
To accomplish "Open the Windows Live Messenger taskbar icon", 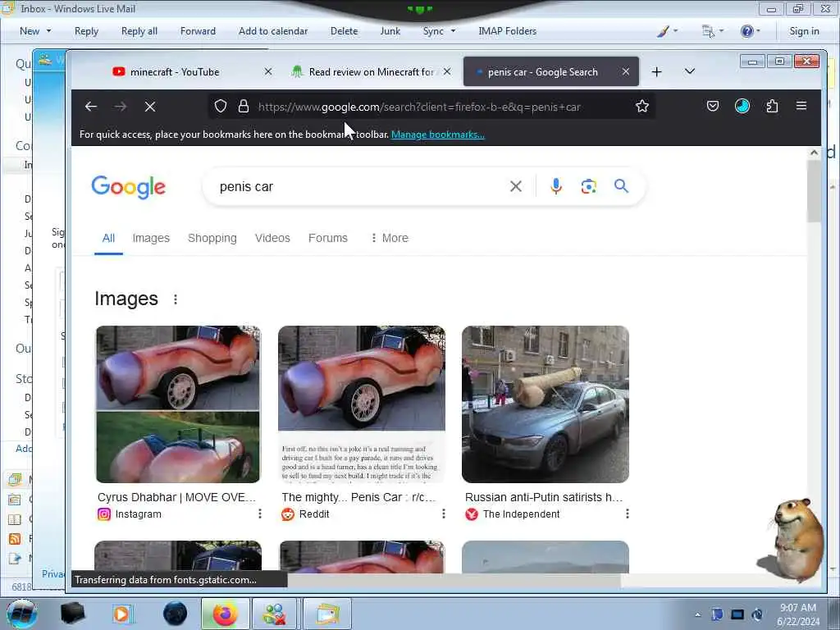I will [x=274, y=614].
